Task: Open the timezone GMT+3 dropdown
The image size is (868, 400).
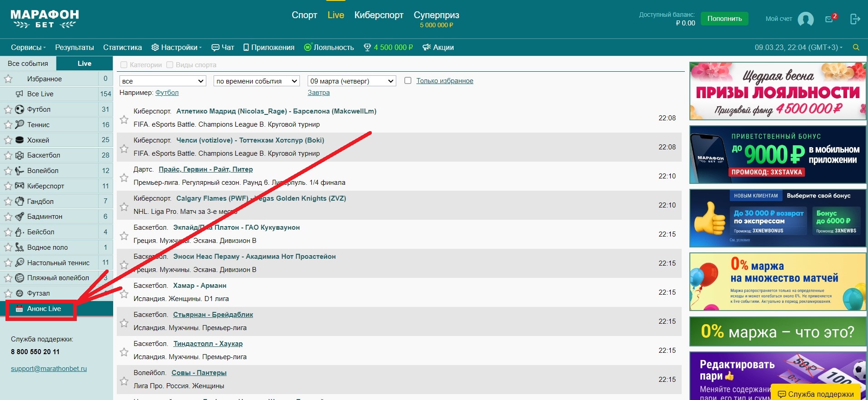Action: tap(798, 47)
